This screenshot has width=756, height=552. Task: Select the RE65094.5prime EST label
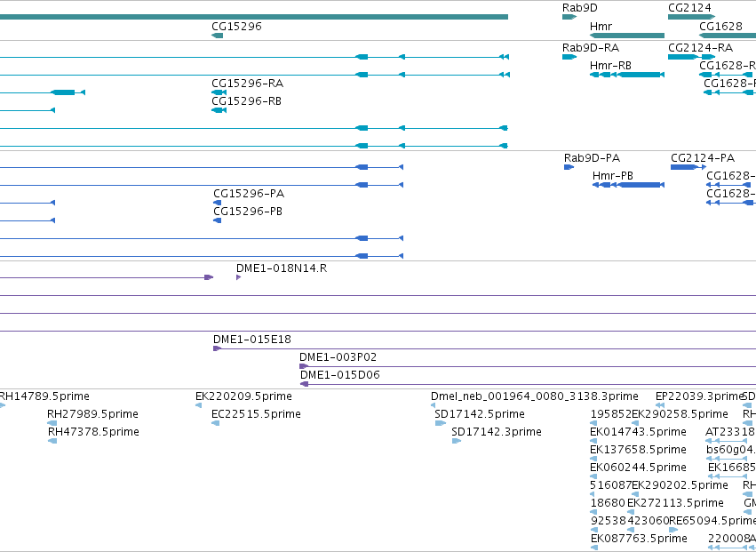pos(712,520)
